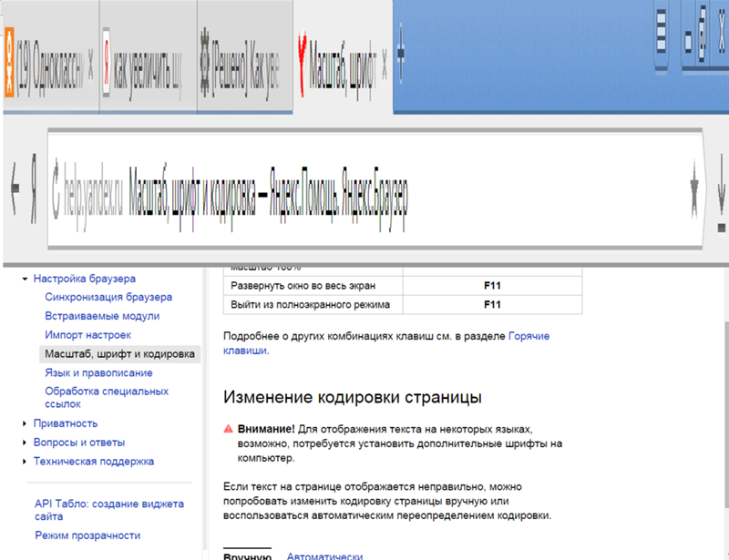Open the Вопросы и ответы sidebar link

click(79, 443)
